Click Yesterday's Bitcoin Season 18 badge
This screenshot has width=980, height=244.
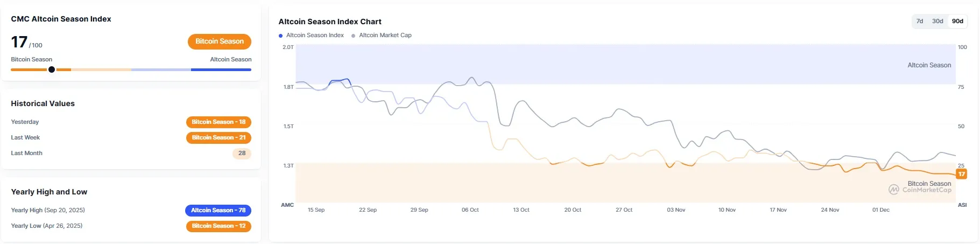[218, 122]
